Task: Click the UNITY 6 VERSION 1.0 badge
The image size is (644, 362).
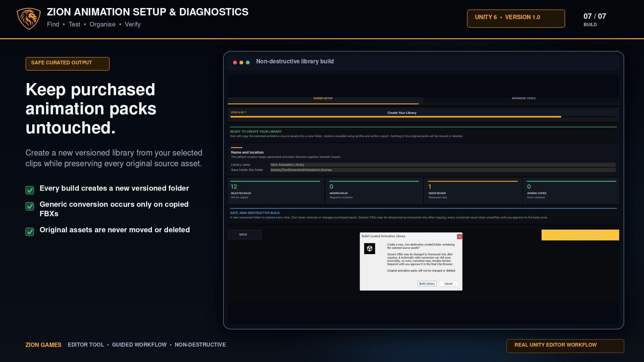Action: point(516,18)
